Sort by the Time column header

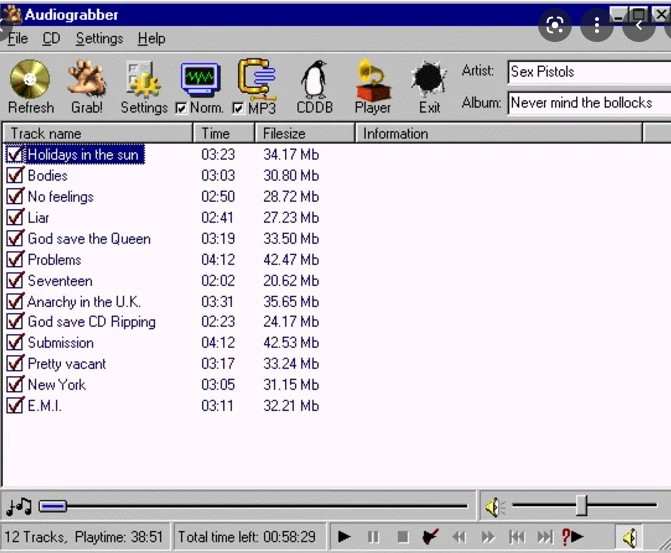(224, 133)
